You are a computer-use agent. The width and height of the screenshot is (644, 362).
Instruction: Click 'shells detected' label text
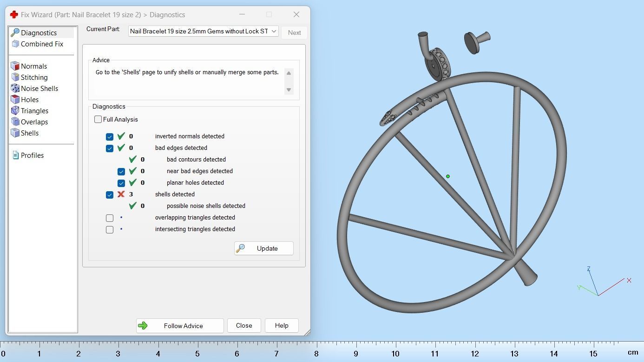(x=175, y=194)
